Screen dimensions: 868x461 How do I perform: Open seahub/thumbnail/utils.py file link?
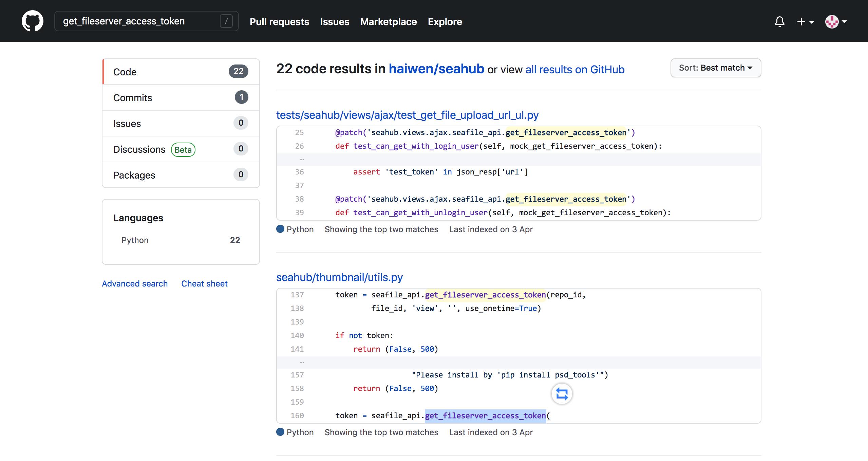(339, 277)
